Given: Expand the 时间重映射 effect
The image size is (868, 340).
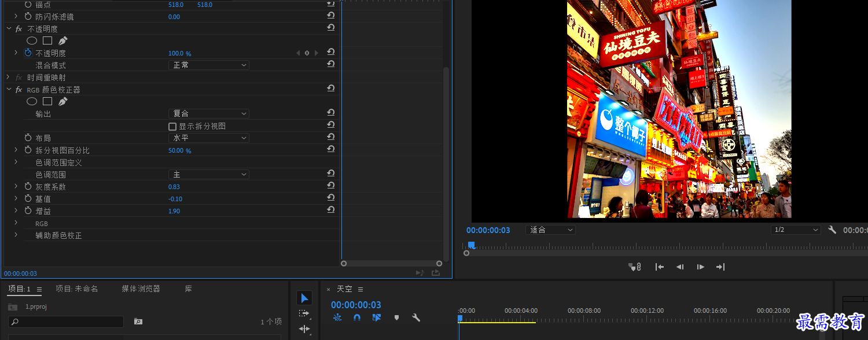Looking at the screenshot, I should coord(8,77).
